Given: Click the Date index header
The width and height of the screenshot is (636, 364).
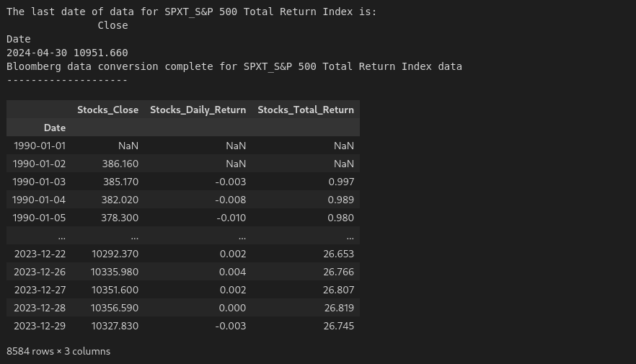Looking at the screenshot, I should coord(55,128).
